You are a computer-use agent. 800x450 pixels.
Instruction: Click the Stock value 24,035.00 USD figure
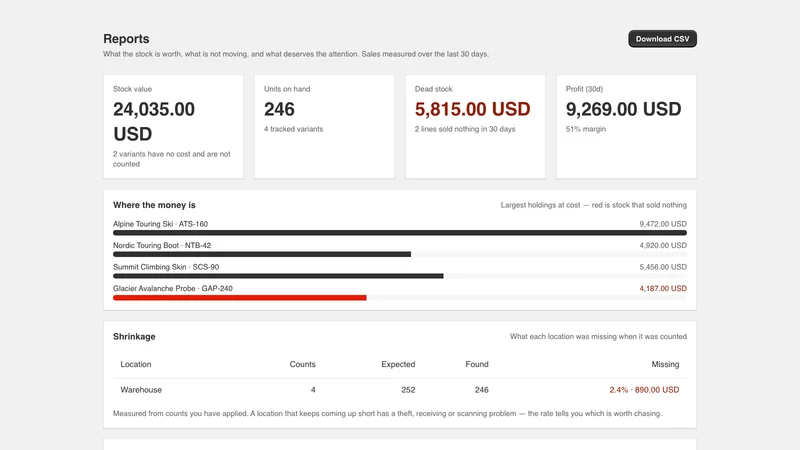tap(154, 121)
